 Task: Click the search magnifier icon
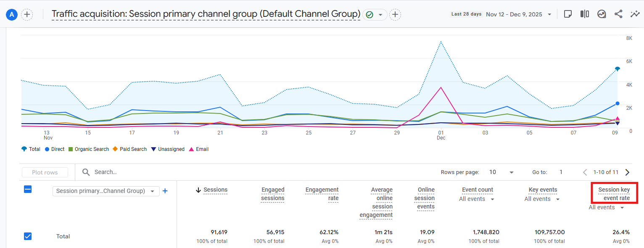click(x=86, y=172)
